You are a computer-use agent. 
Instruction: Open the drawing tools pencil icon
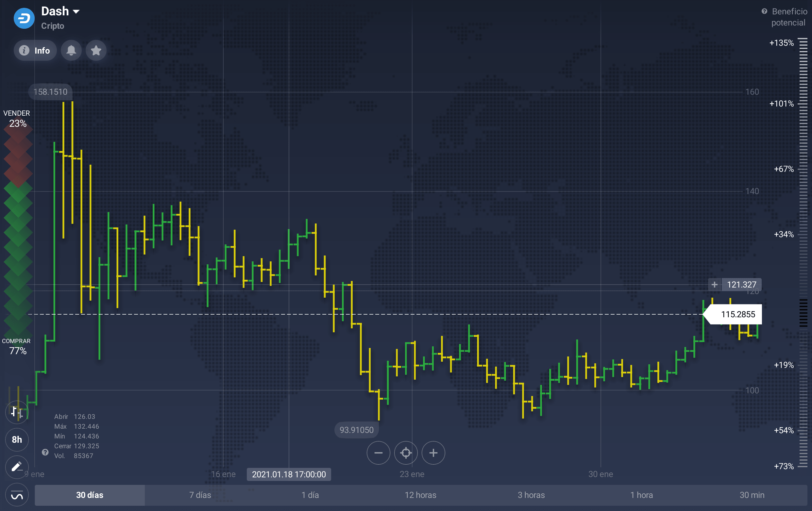tap(17, 467)
